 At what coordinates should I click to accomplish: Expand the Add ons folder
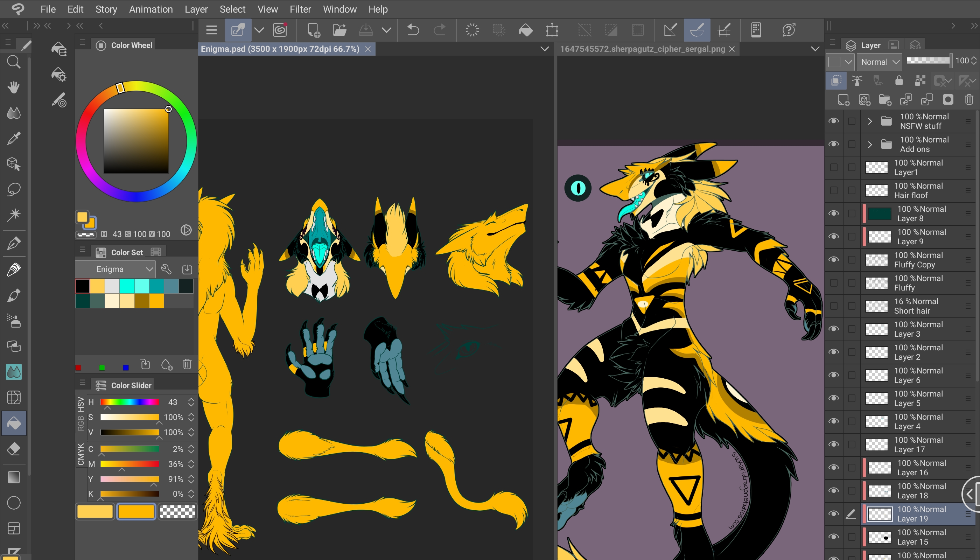tap(869, 144)
